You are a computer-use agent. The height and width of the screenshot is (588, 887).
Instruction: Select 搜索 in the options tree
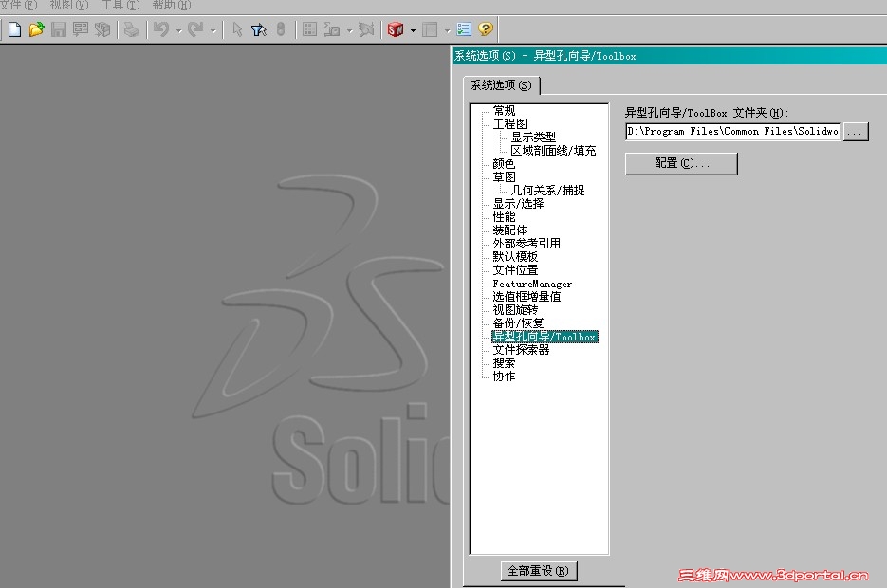point(504,363)
